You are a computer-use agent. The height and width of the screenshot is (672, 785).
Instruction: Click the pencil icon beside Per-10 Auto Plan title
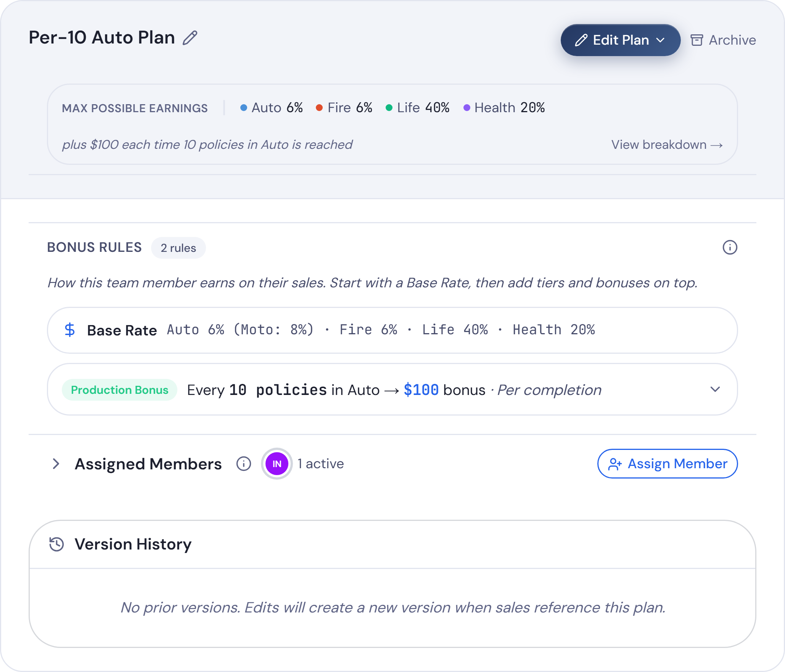pyautogui.click(x=190, y=38)
